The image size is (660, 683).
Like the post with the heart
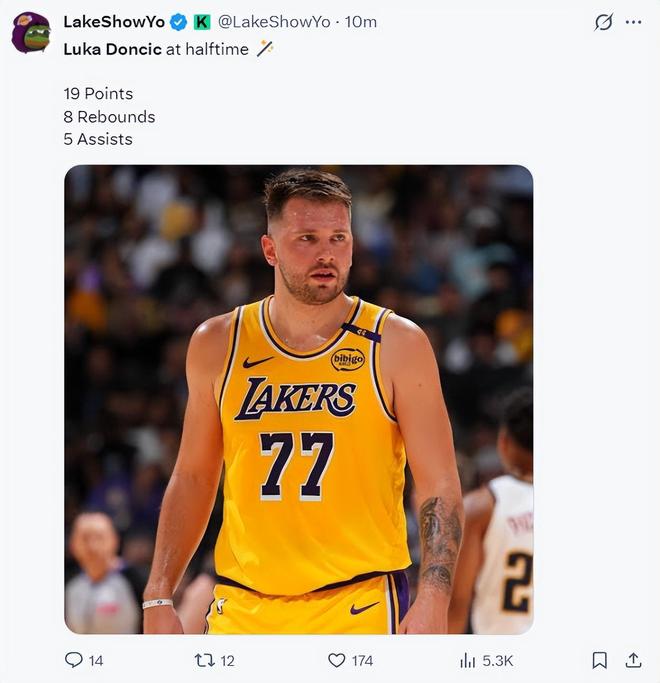337,660
